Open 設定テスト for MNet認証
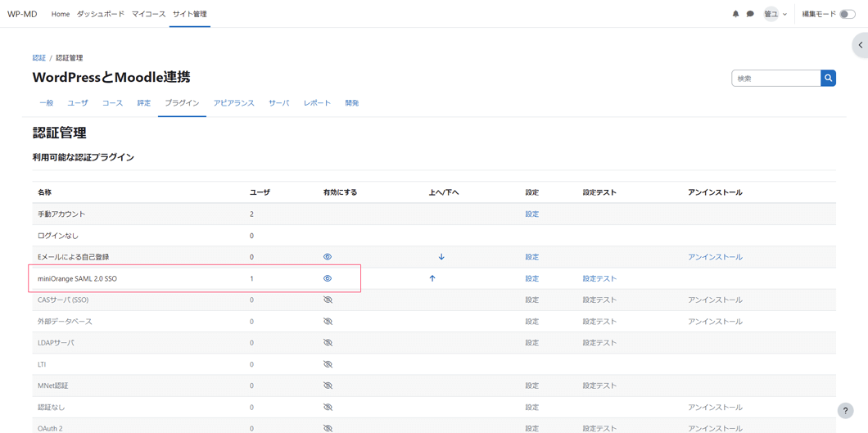This screenshot has height=433, width=868. click(599, 386)
